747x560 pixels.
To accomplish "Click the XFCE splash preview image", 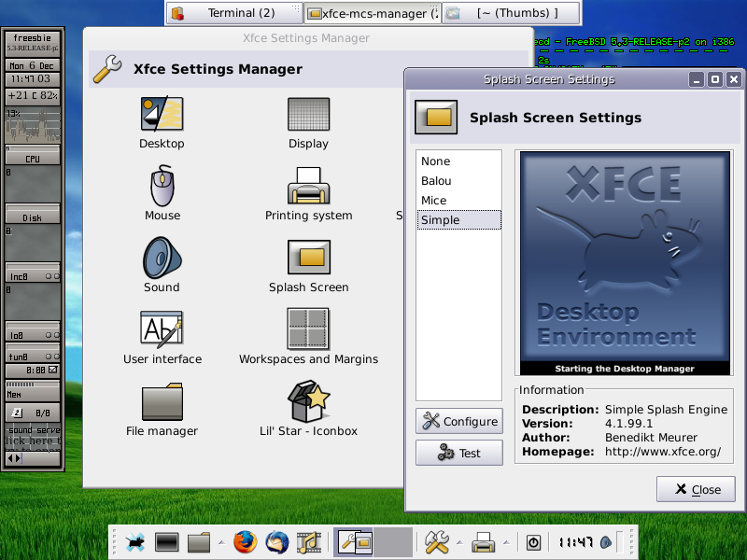I will pyautogui.click(x=625, y=263).
